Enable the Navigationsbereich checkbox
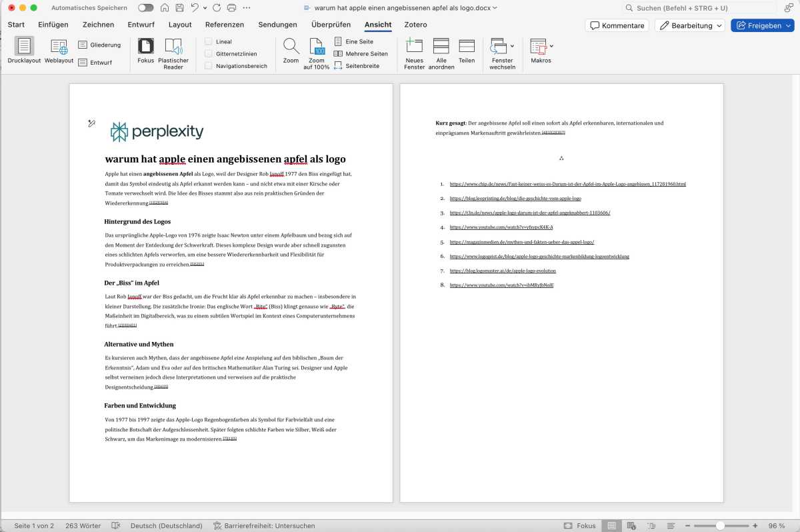800x532 pixels. (209, 66)
